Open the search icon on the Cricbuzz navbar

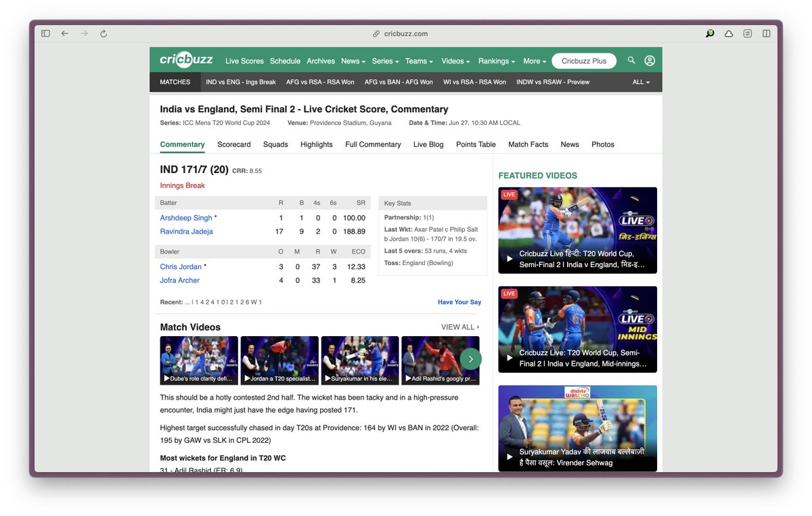[631, 61]
